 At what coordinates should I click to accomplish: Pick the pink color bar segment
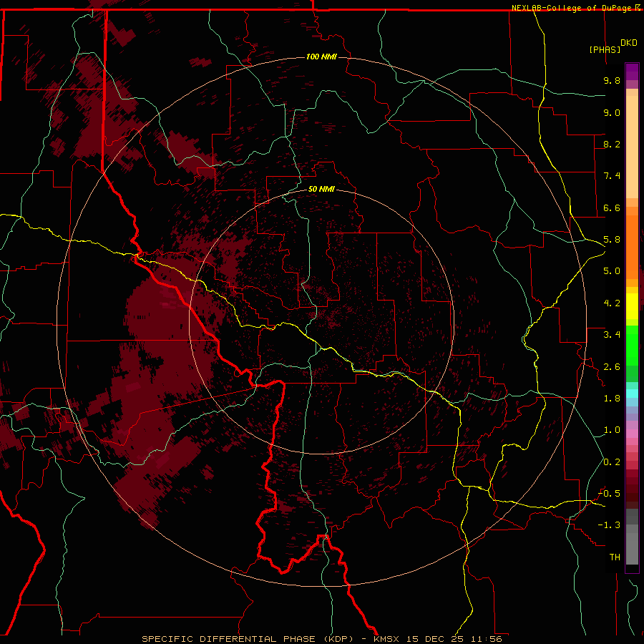point(632,434)
